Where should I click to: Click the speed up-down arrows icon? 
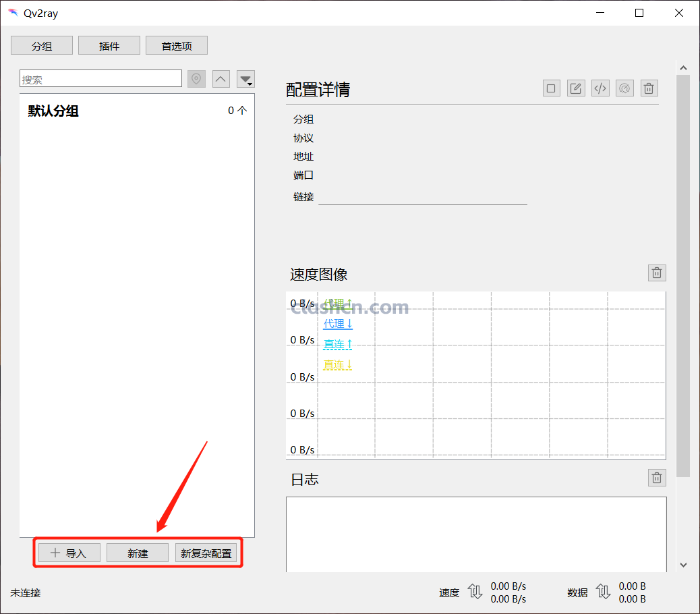pyautogui.click(x=475, y=592)
